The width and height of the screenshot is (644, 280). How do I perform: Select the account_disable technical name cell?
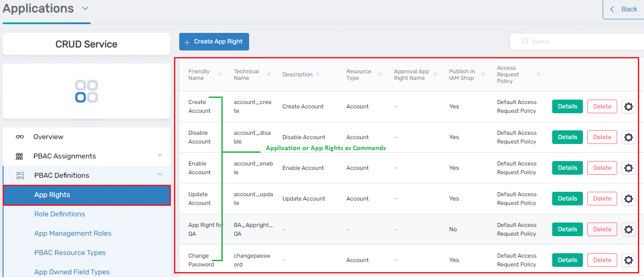coord(252,137)
